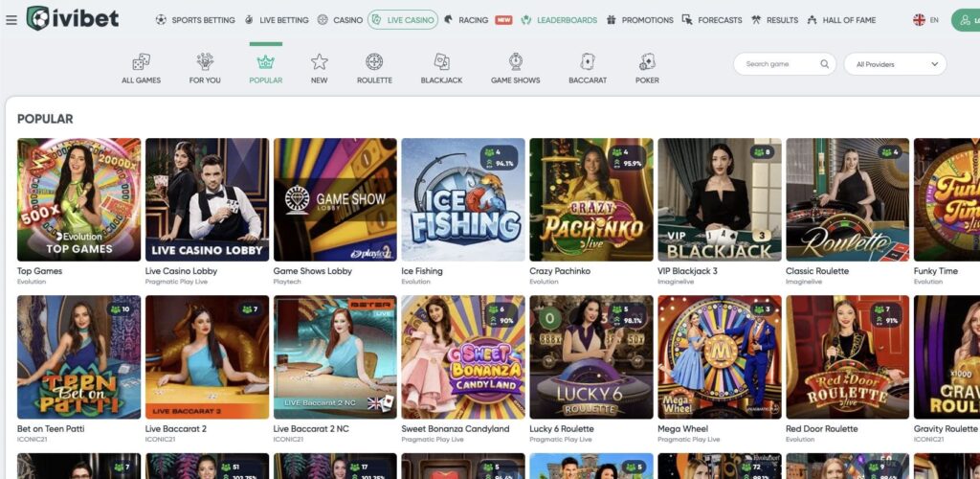This screenshot has height=479, width=980.
Task: Click player count badge on Bet on Teen Patti
Action: [x=120, y=309]
